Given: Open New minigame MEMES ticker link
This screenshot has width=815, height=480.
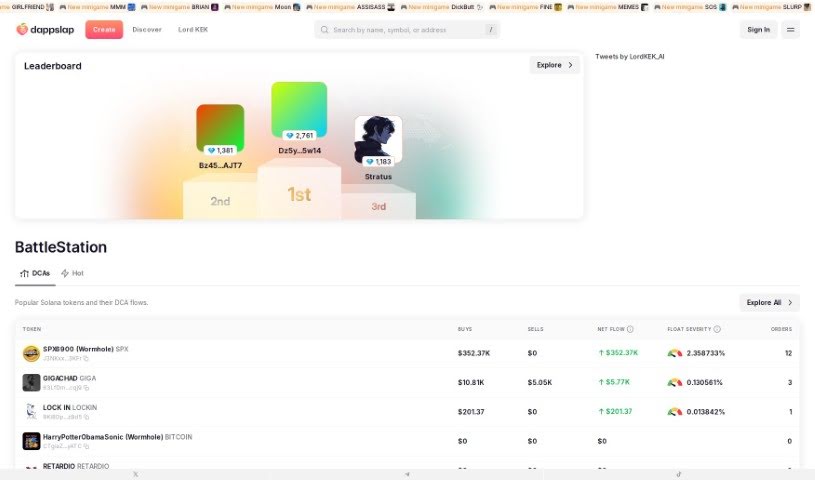Looking at the screenshot, I should [608, 7].
